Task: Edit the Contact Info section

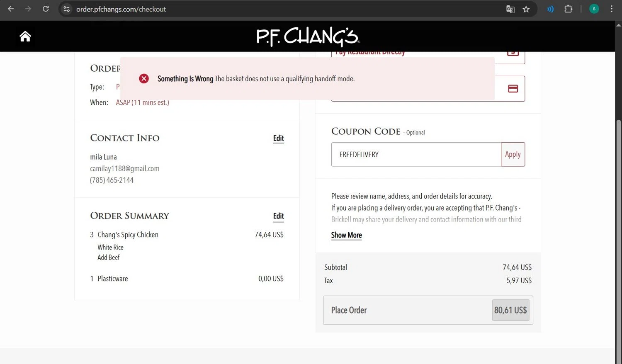Action: [x=278, y=138]
